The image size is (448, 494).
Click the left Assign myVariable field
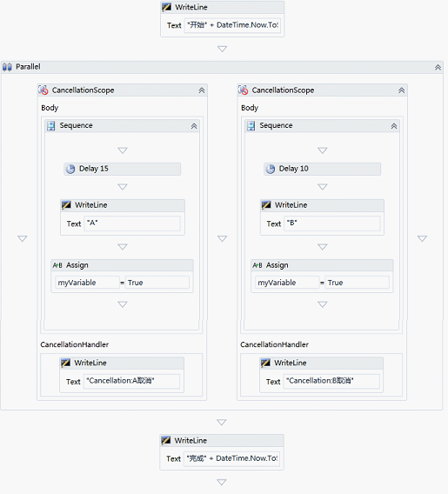click(87, 283)
